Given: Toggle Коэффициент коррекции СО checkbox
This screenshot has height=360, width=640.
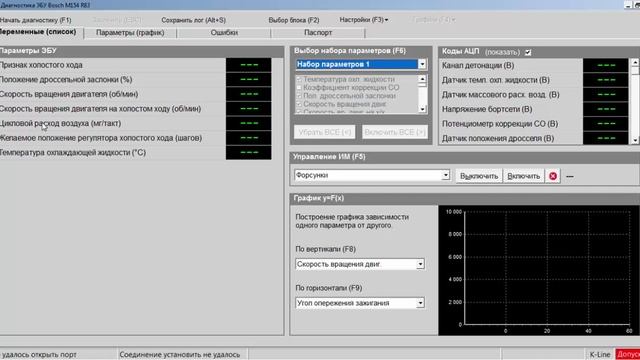Looking at the screenshot, I should [299, 87].
